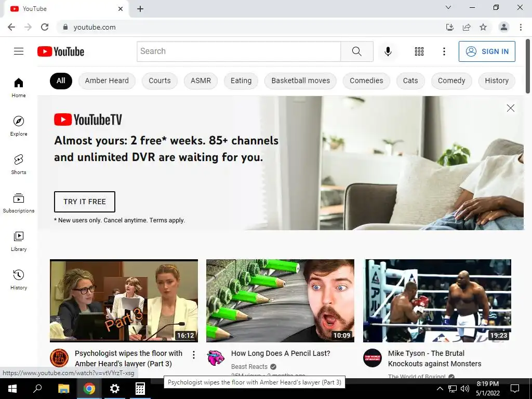
Task: Open Settings gear on taskbar
Action: pos(115,389)
